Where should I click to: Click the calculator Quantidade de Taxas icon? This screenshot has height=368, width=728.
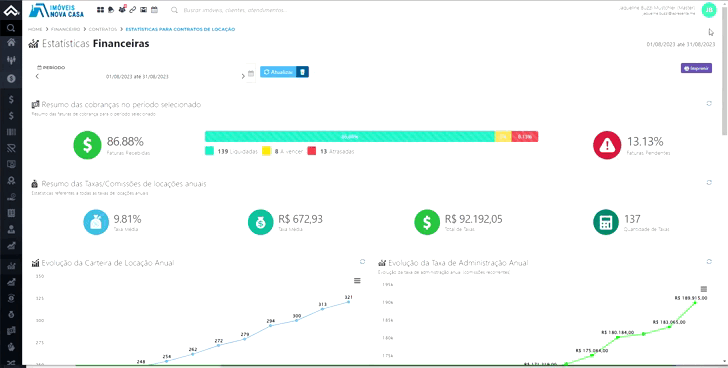pyautogui.click(x=606, y=222)
